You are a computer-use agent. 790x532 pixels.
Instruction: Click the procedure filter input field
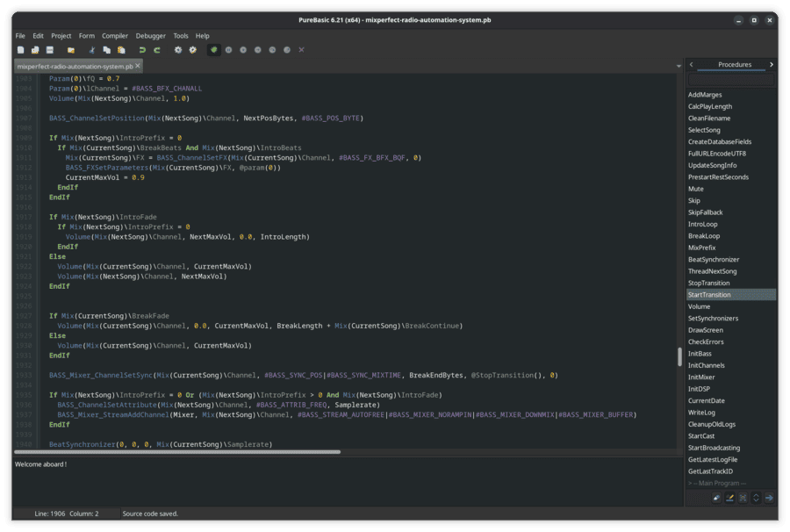(730, 80)
